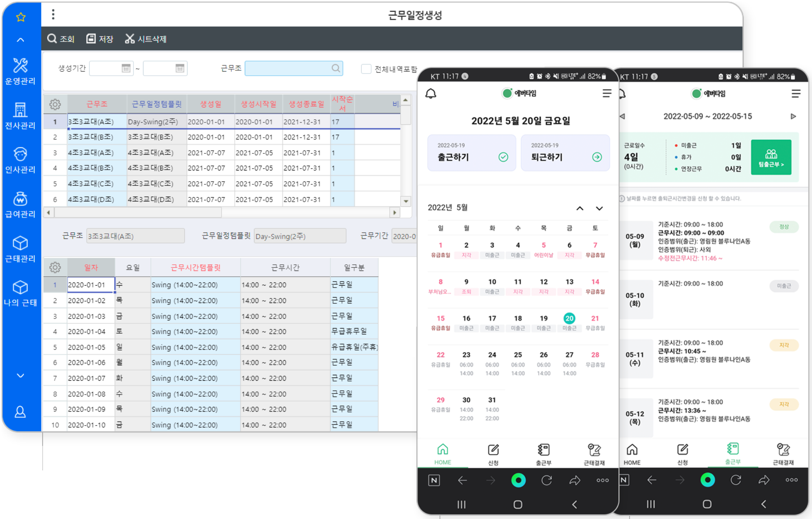
Task: Tap the green 팀출근부 button
Action: [x=771, y=157]
